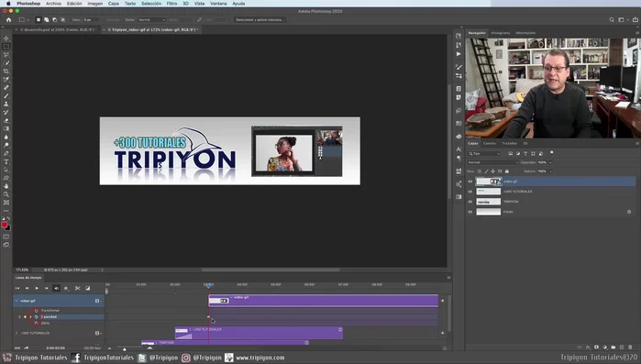Screen dimensions: 641x364
Task: Click the timeline playhead marker
Action: pyautogui.click(x=208, y=285)
